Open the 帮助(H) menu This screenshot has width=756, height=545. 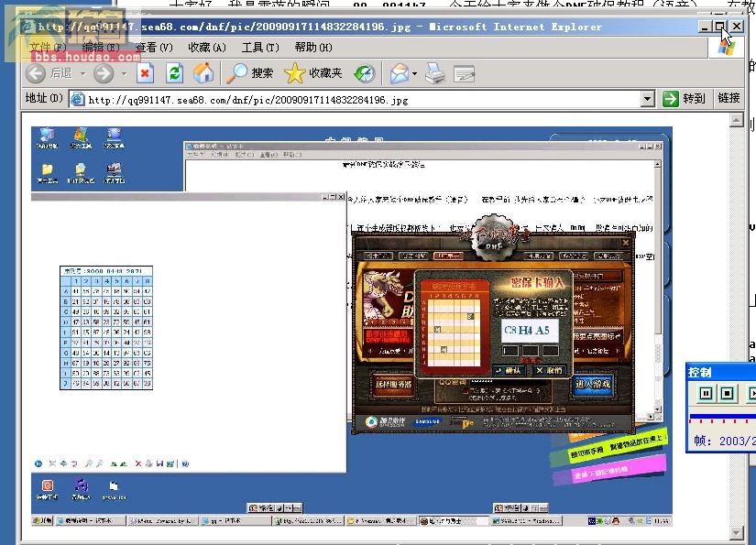[313, 48]
